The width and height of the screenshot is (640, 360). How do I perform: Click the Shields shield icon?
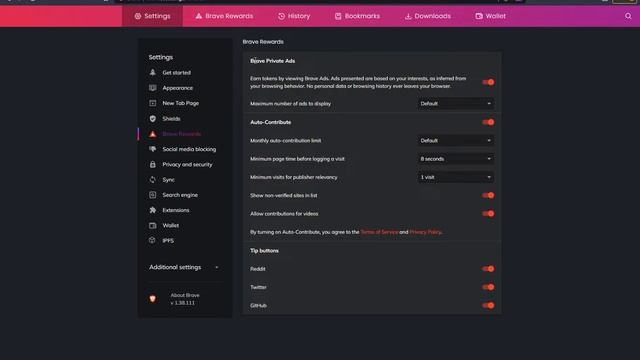(153, 118)
